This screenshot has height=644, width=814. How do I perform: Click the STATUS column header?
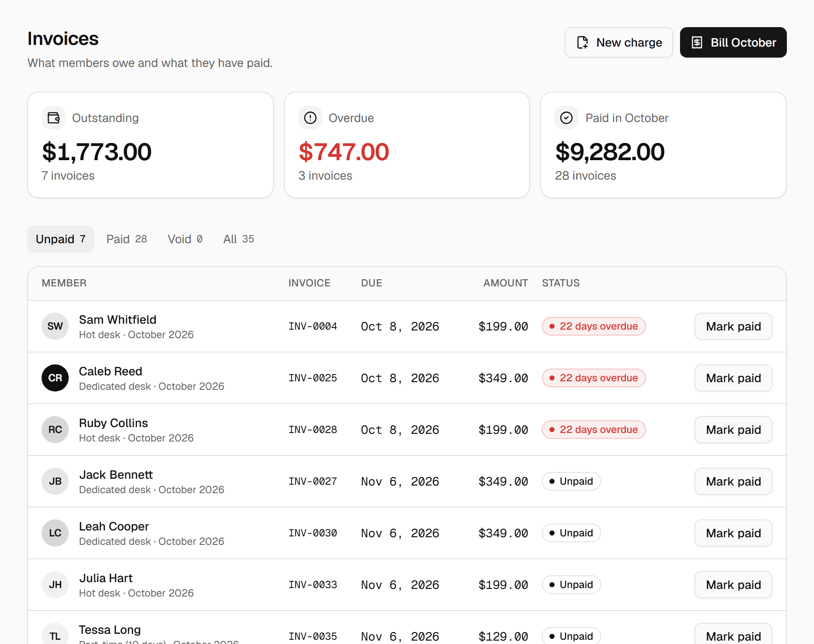561,283
